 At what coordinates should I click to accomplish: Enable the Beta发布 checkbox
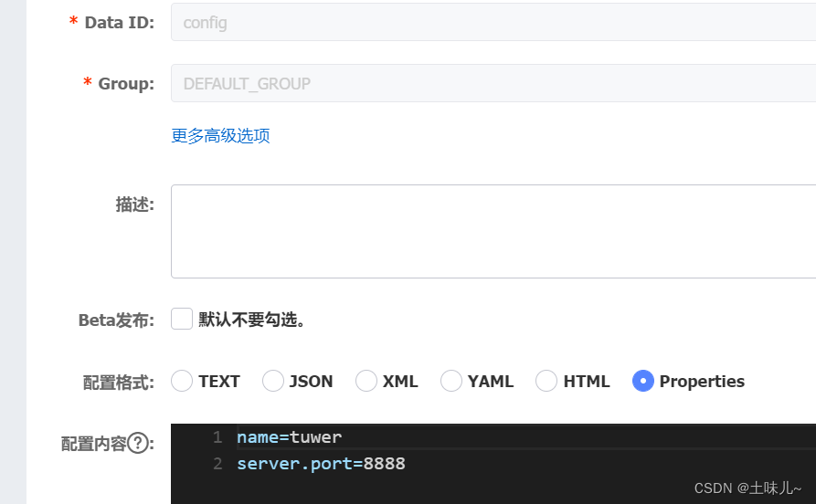pos(182,319)
